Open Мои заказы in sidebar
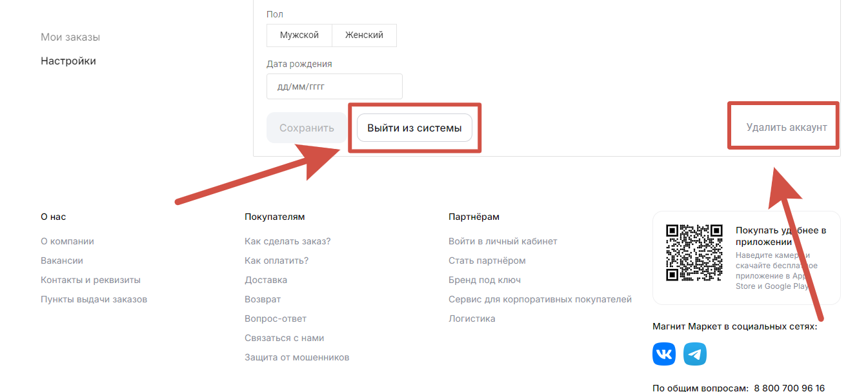 coord(70,37)
